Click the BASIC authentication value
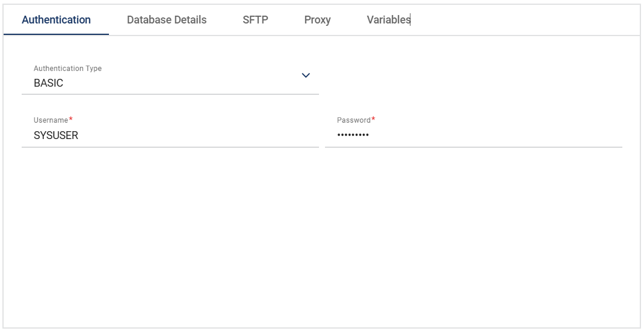Screen dimensions: 644x331 click(48, 84)
